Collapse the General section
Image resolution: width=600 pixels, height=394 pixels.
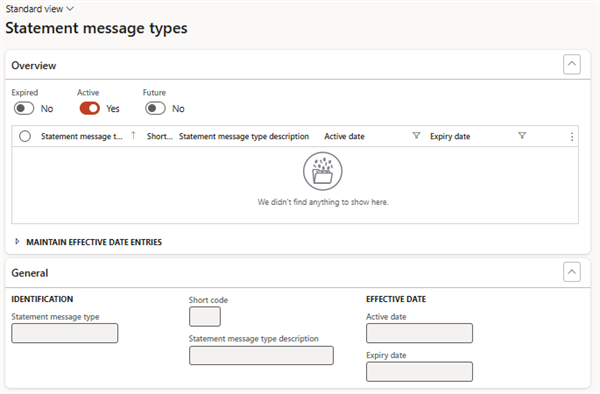[x=572, y=272]
